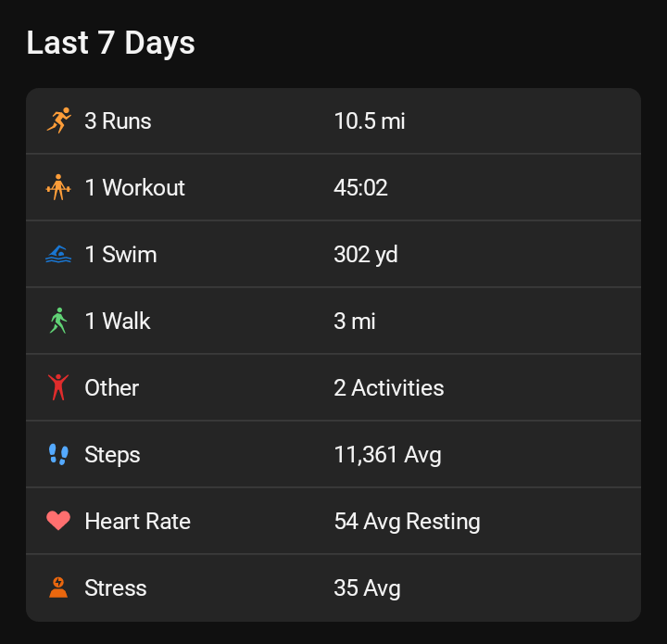The width and height of the screenshot is (667, 644).
Task: Click the blue swimmer icon
Action: click(x=58, y=254)
